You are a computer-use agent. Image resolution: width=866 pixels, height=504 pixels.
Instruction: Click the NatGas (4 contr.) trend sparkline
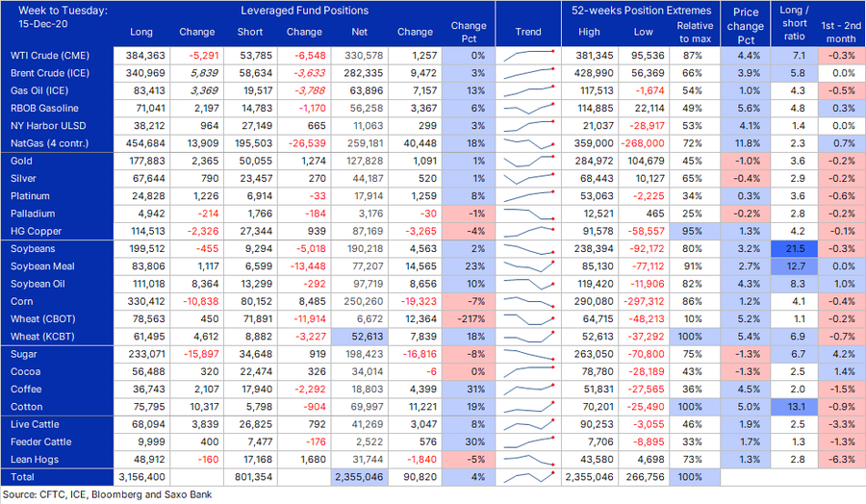point(528,143)
